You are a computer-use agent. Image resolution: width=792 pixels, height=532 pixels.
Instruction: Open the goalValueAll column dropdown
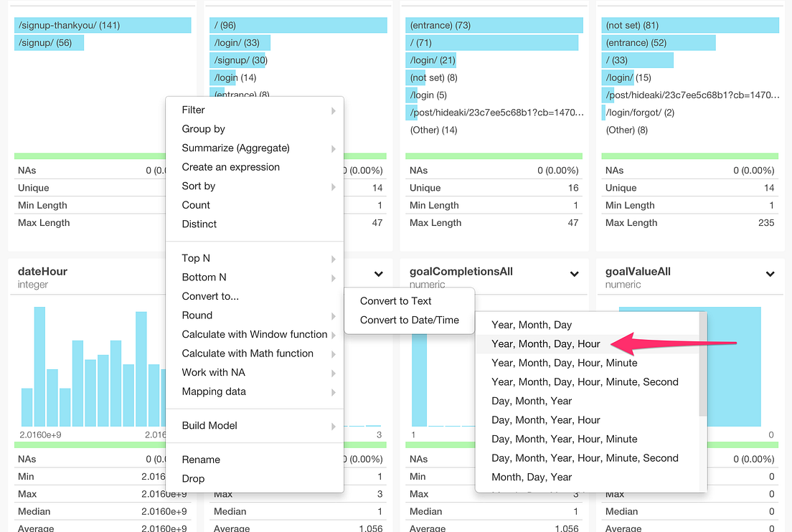[x=770, y=275]
